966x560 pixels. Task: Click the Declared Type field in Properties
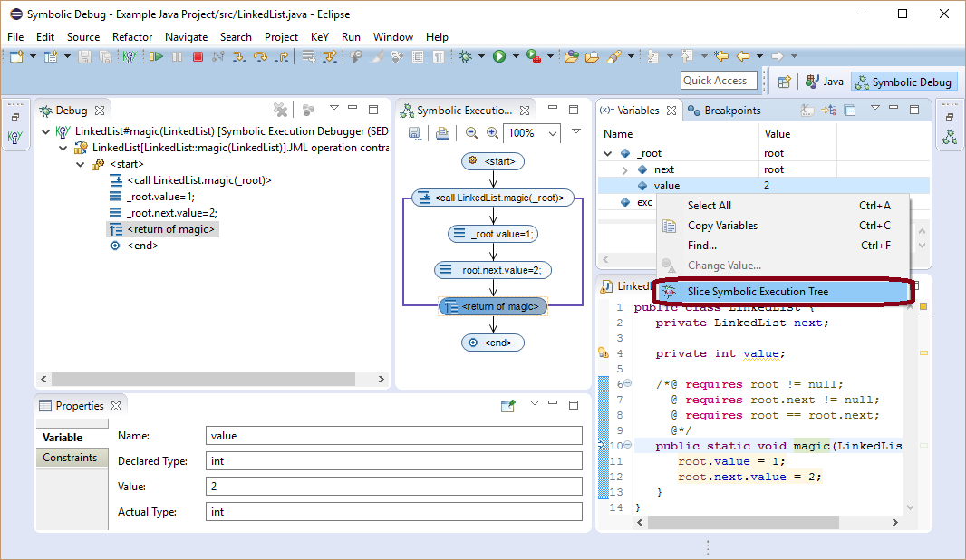[393, 461]
